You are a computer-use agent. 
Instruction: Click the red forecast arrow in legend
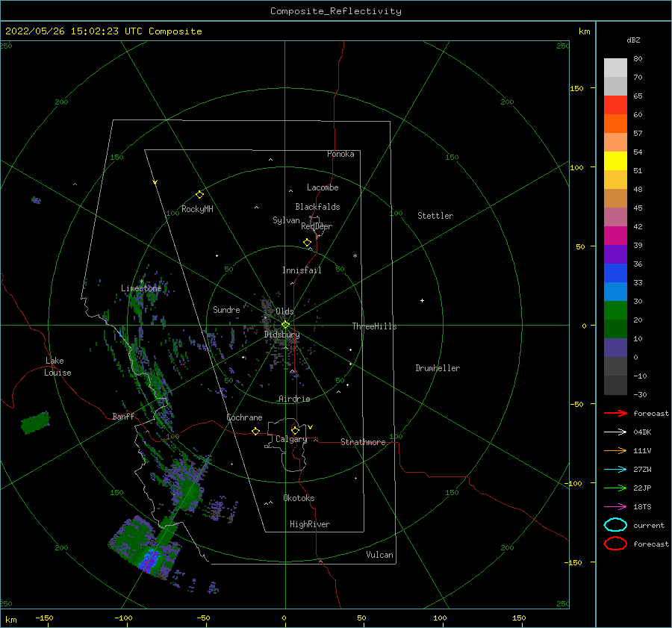(615, 413)
